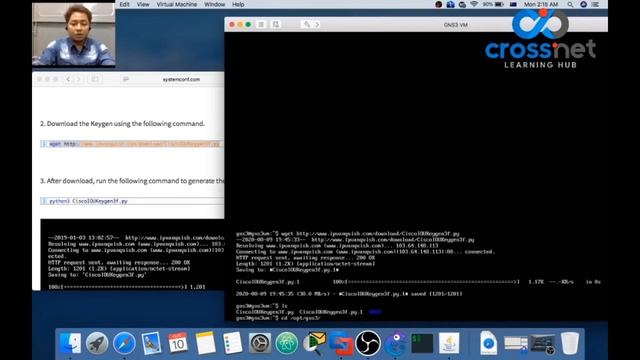Click the 'cd /opt/gns3/' terminal prompt line
640x360 pixels.
point(278,318)
